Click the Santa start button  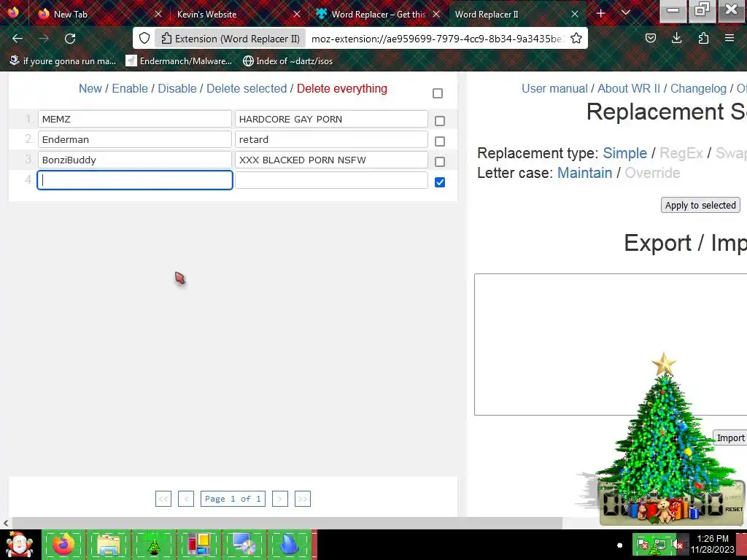tap(19, 545)
